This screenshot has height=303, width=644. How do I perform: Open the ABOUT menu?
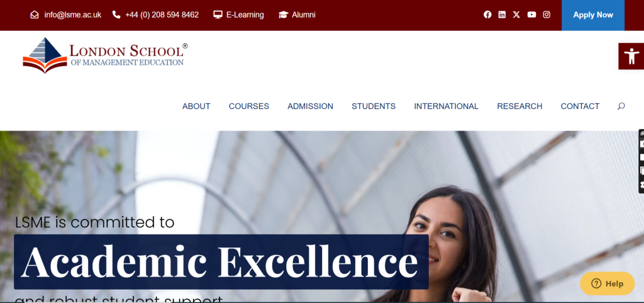196,106
